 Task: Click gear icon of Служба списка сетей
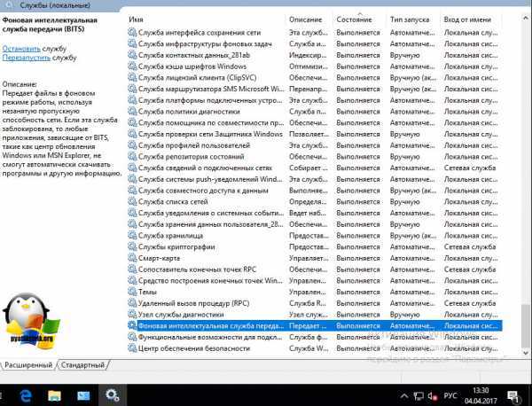click(132, 201)
